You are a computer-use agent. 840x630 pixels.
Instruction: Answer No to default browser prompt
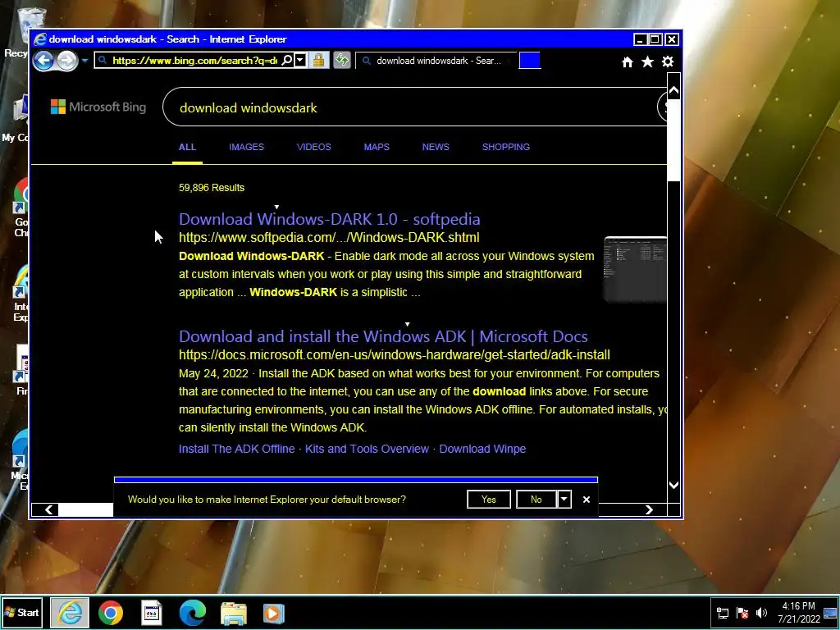click(536, 500)
